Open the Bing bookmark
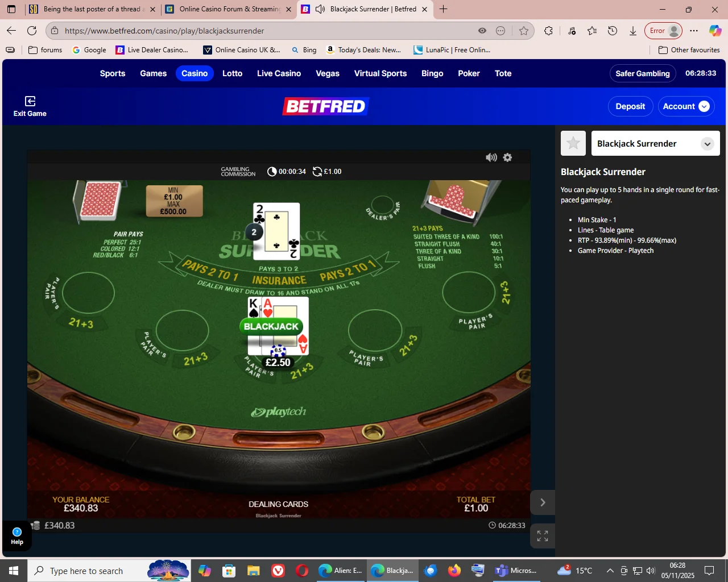This screenshot has height=582, width=728. pos(304,50)
